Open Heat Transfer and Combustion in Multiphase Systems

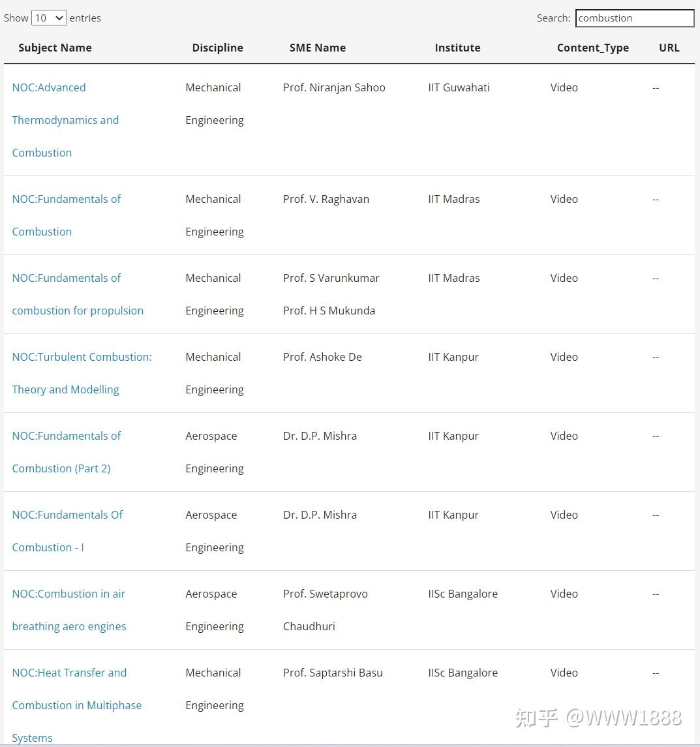76,705
